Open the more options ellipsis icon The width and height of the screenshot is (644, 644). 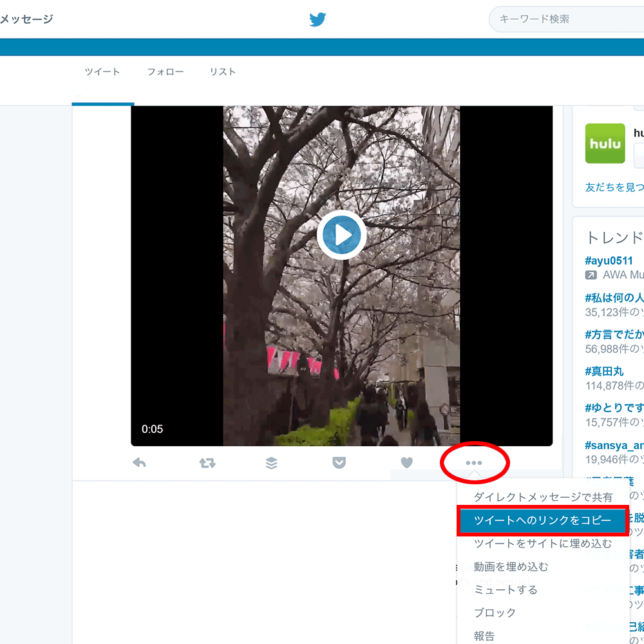click(x=474, y=462)
